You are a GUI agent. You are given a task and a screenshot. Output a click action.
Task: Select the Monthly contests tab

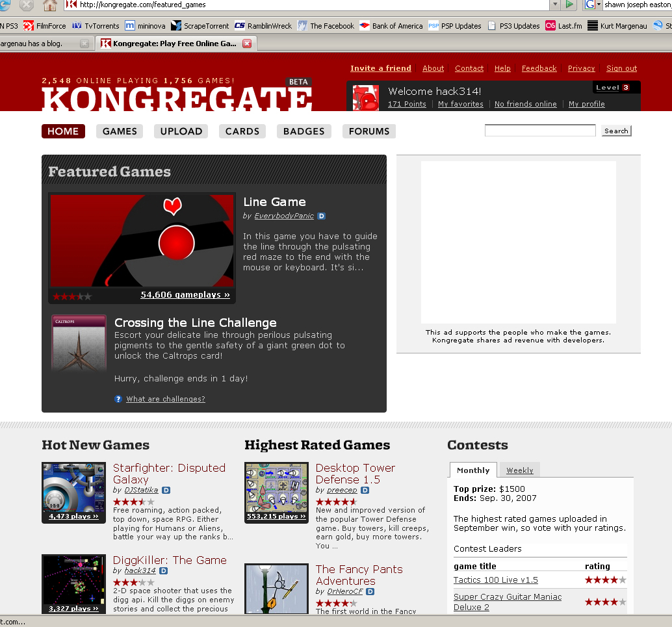(x=473, y=470)
